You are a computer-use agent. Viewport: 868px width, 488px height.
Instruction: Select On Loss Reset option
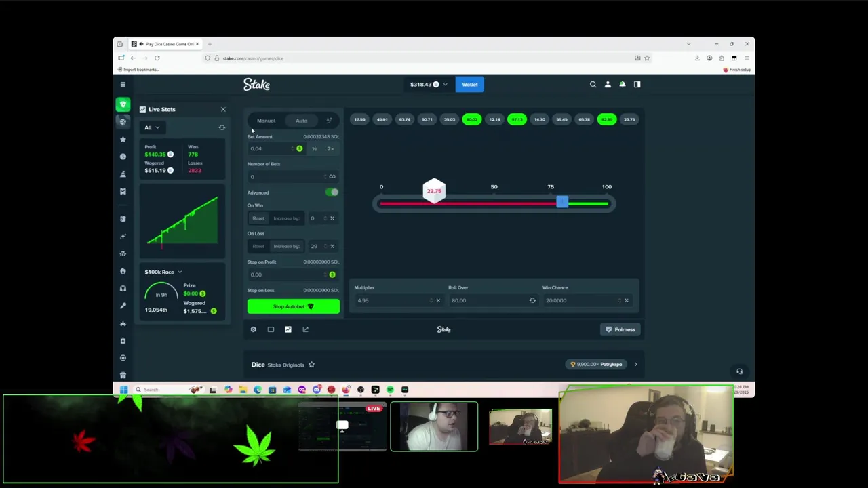tap(258, 246)
